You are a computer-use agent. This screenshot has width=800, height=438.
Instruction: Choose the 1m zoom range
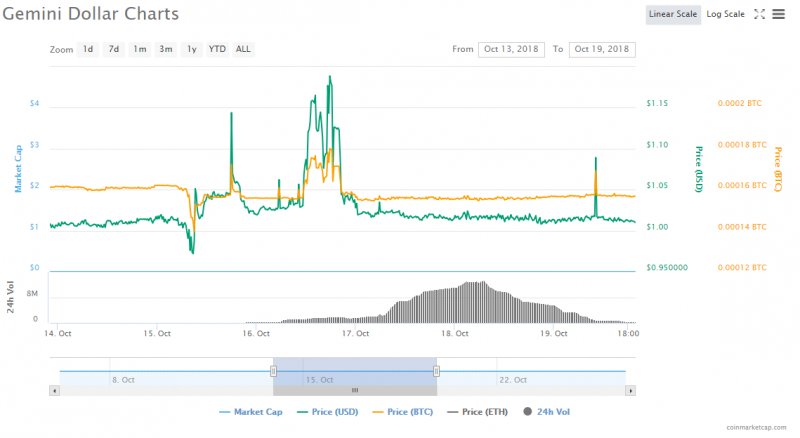pyautogui.click(x=140, y=49)
